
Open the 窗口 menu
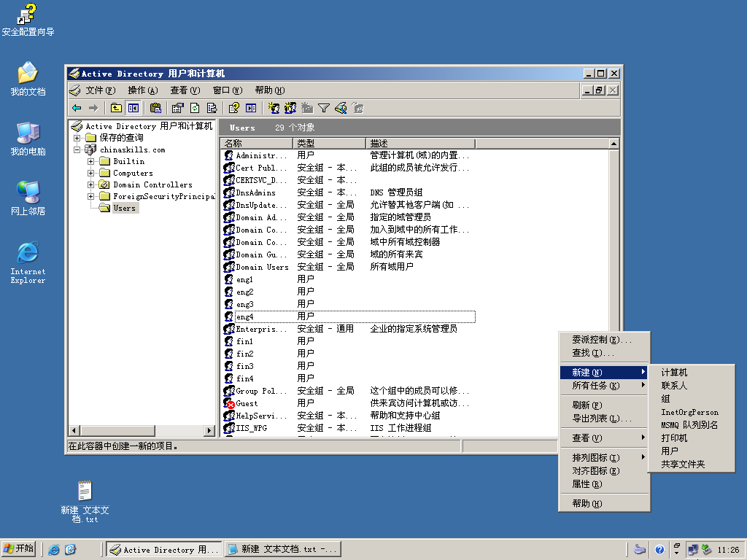point(228,90)
